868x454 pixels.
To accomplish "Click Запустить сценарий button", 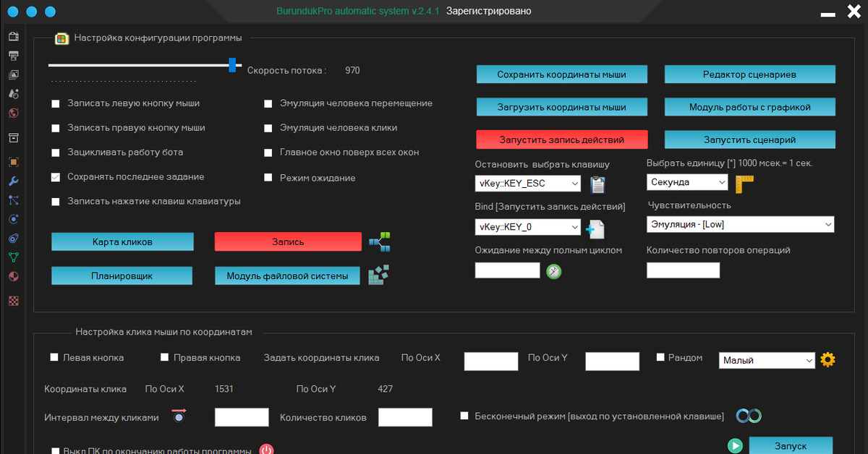I will (750, 140).
